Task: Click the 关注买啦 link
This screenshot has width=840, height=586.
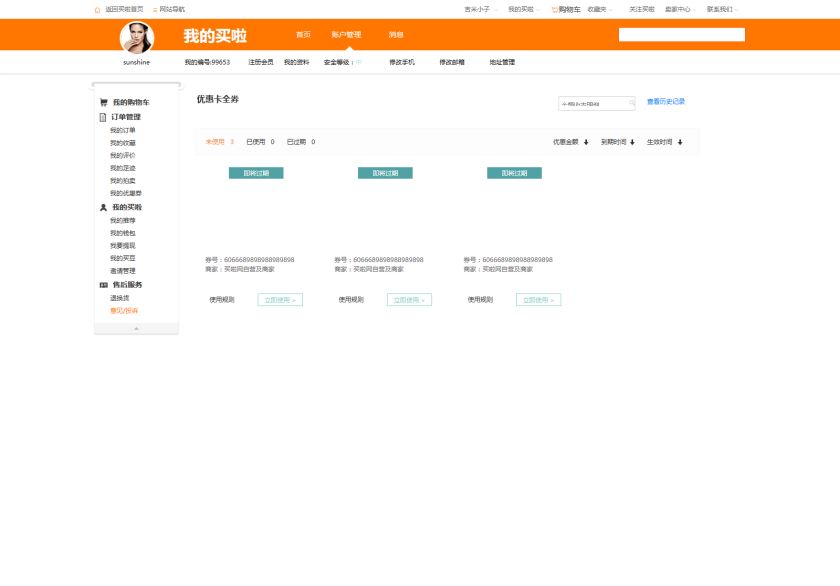Action: pos(641,10)
